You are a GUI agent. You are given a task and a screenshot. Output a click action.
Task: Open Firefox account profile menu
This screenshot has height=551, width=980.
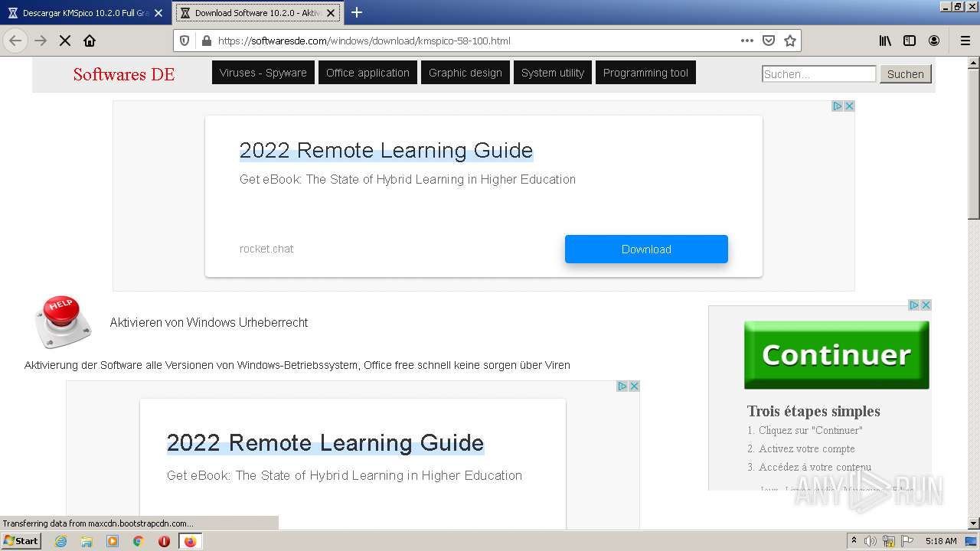click(x=934, y=41)
